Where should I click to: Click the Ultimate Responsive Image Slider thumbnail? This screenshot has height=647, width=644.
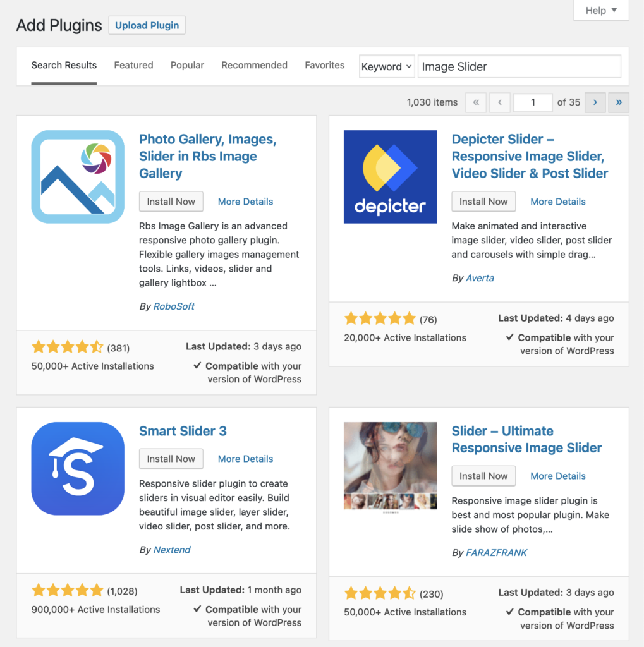[390, 466]
